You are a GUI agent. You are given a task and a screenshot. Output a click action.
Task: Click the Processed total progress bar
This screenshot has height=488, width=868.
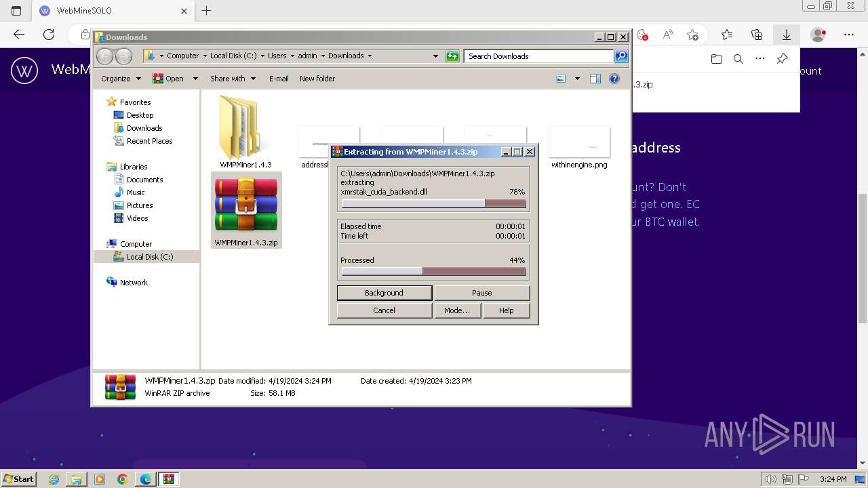point(433,271)
